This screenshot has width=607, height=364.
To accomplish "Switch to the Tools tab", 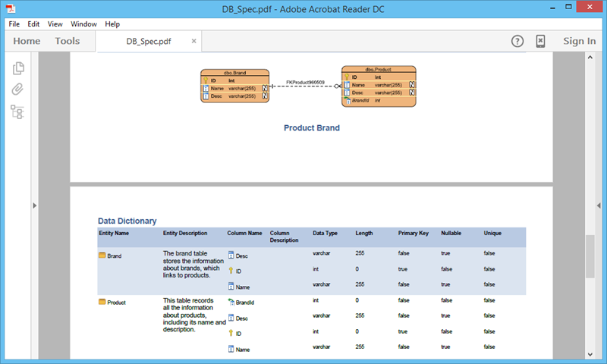I will [x=68, y=41].
